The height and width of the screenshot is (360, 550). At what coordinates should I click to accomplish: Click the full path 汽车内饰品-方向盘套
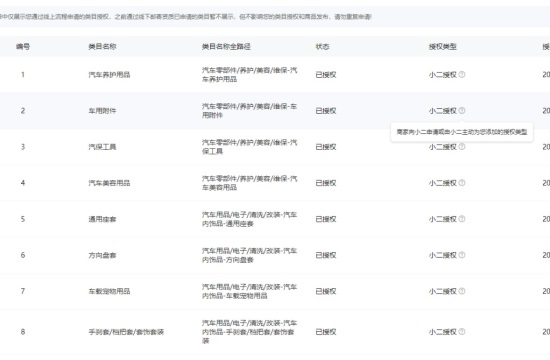249,255
